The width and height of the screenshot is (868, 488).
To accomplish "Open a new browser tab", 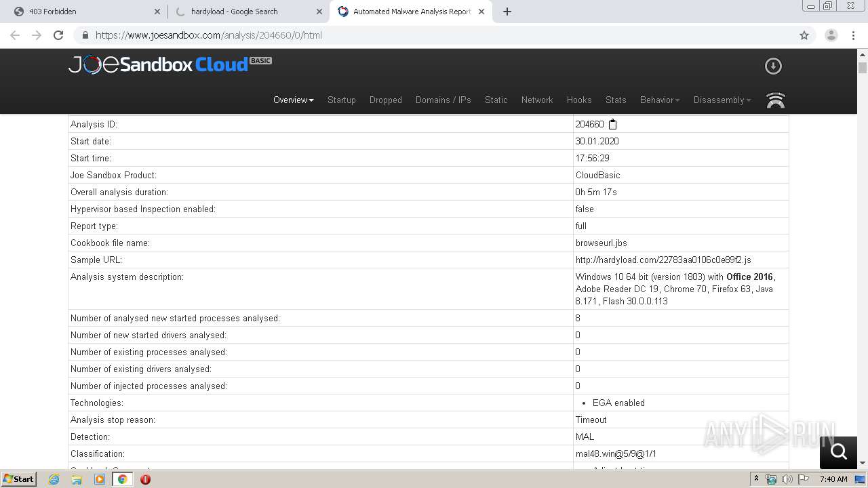I will [x=507, y=12].
